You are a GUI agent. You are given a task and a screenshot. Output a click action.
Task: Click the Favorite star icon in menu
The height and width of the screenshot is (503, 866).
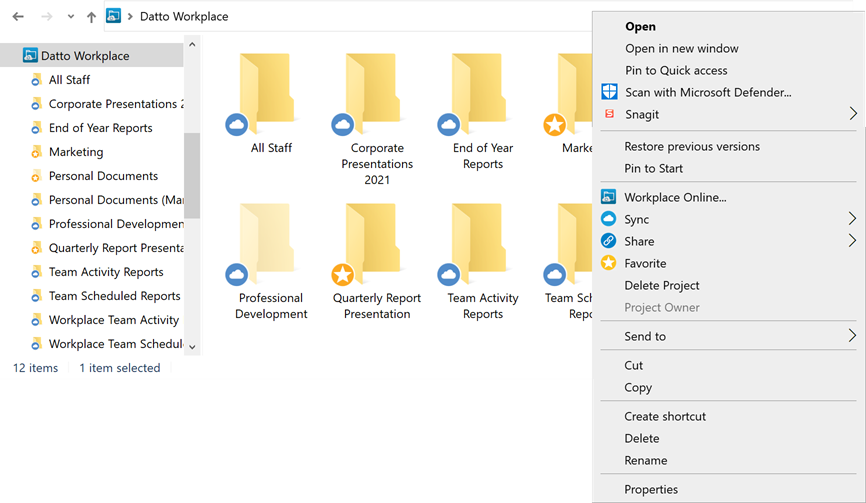608,263
